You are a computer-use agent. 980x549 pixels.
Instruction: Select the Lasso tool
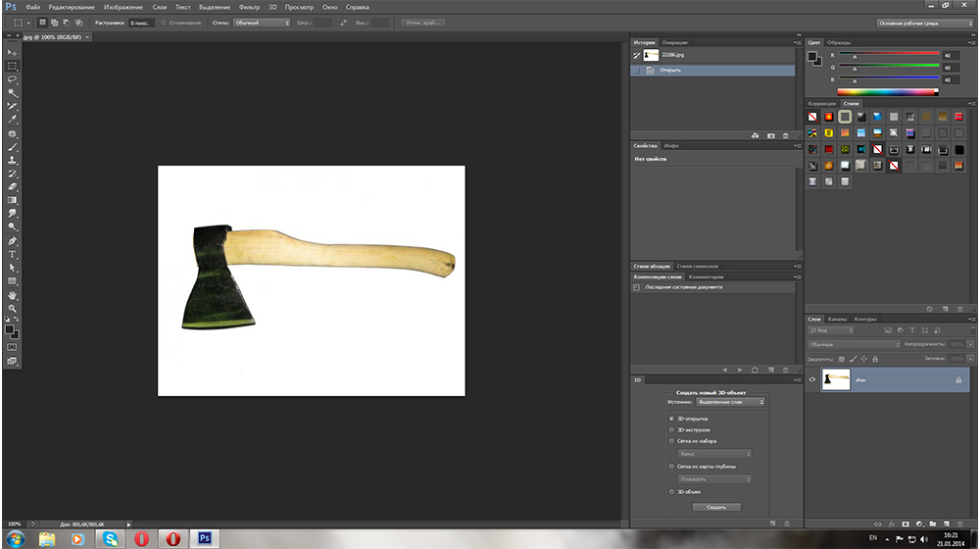(13, 78)
